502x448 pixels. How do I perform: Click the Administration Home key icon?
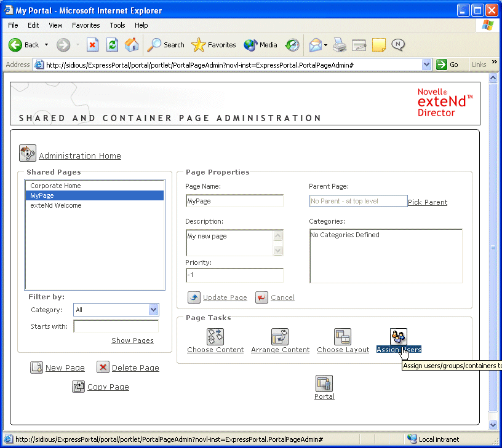(x=28, y=153)
